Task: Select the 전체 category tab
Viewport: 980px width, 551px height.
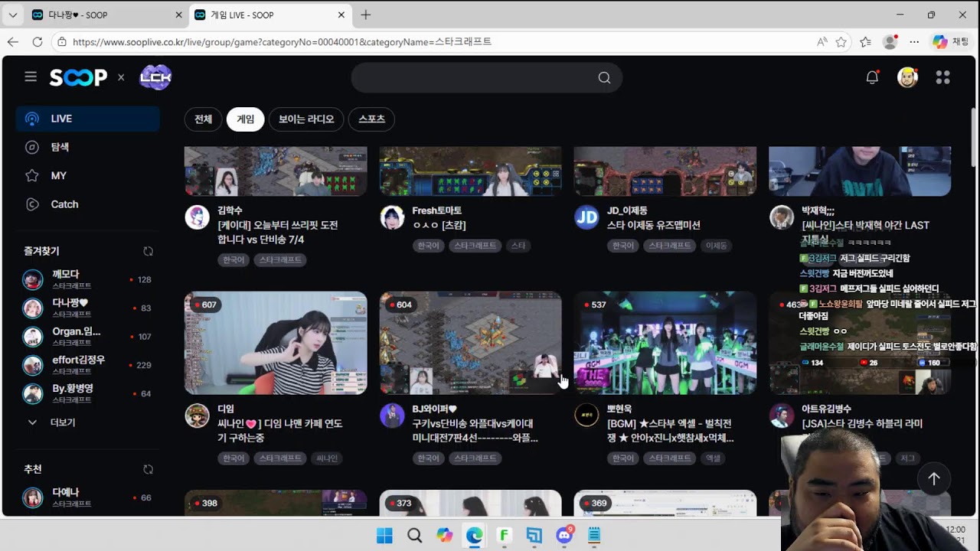Action: (x=203, y=119)
